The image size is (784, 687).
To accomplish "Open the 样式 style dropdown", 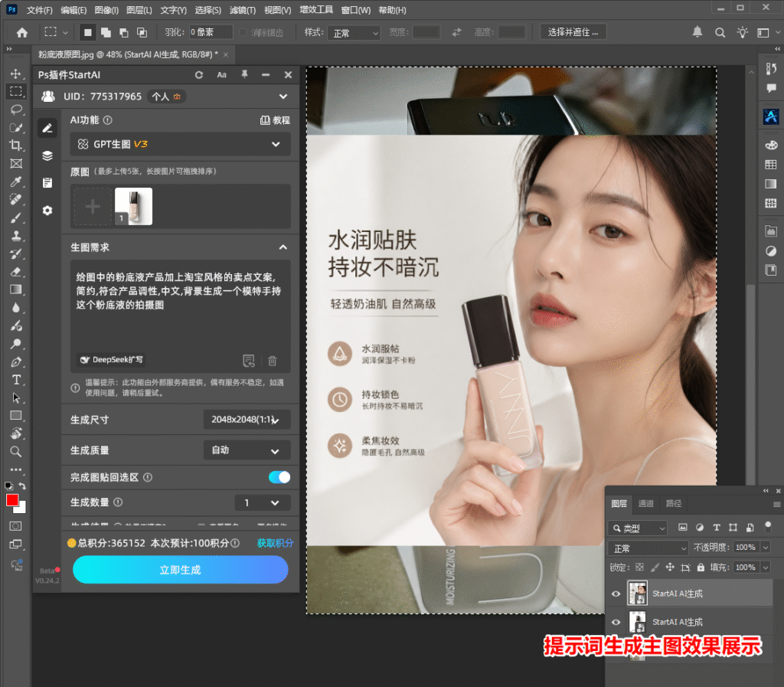I will pos(354,33).
